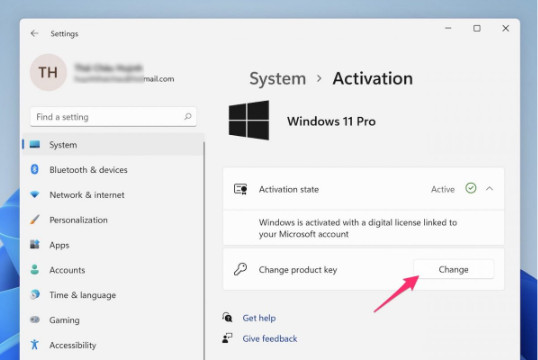Click the Activation state certificate icon

point(241,189)
